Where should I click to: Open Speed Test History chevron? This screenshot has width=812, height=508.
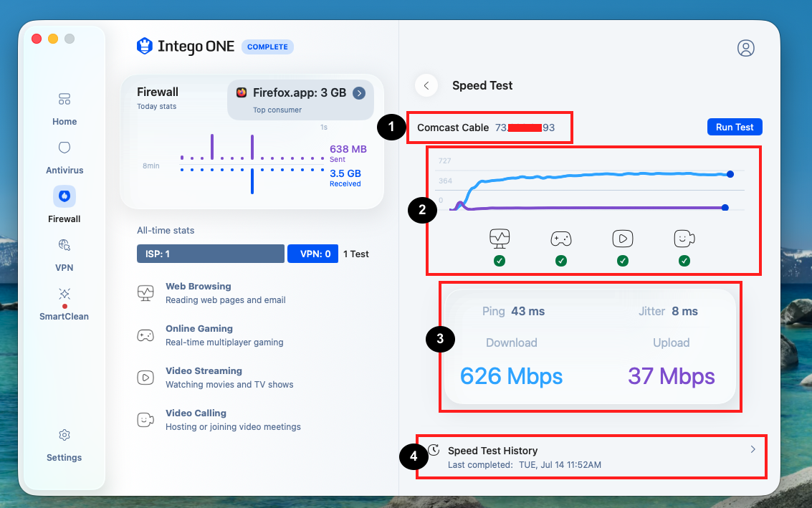753,449
